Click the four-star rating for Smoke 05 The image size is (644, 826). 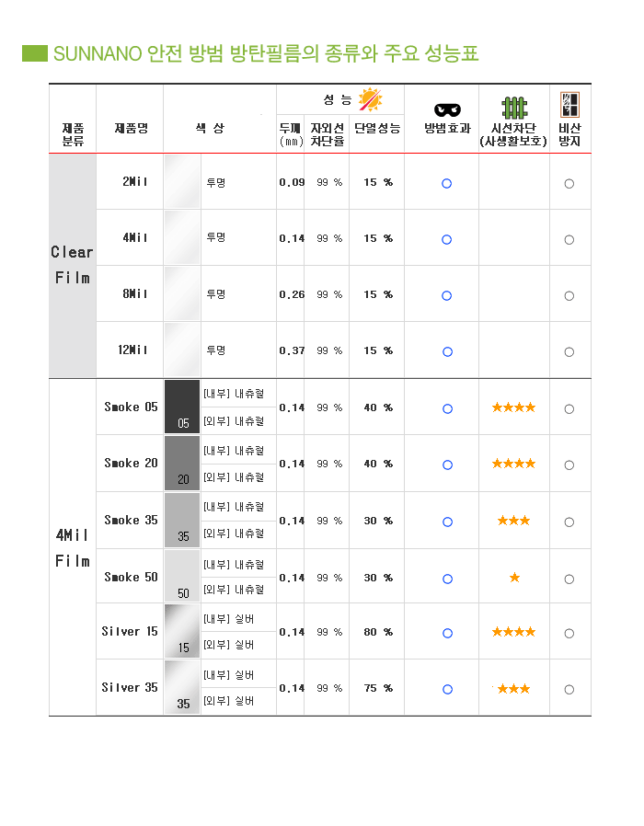[x=513, y=407]
